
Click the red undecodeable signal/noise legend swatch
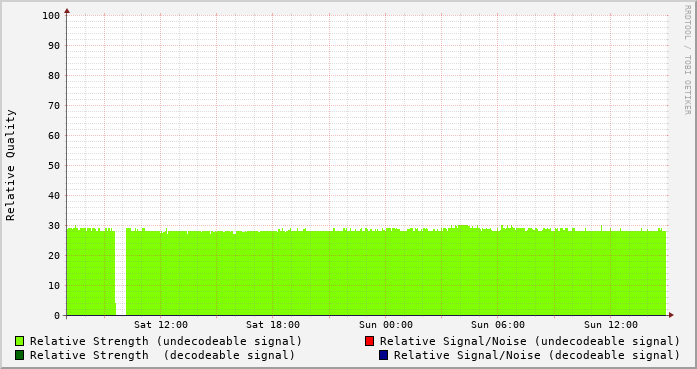pos(369,341)
